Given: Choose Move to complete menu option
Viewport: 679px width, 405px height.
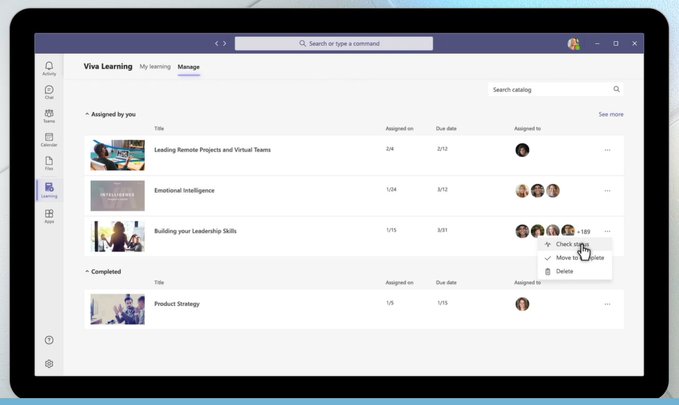Looking at the screenshot, I should click(575, 258).
